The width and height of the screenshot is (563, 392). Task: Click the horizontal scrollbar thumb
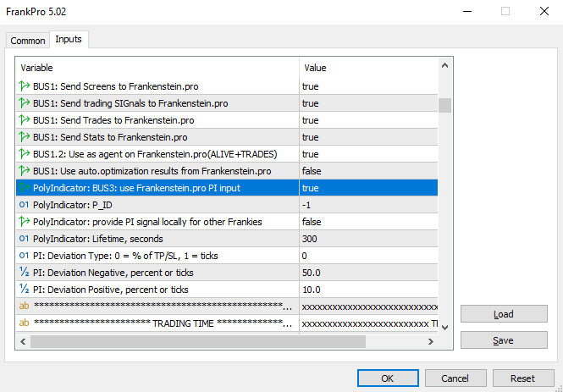click(x=198, y=341)
